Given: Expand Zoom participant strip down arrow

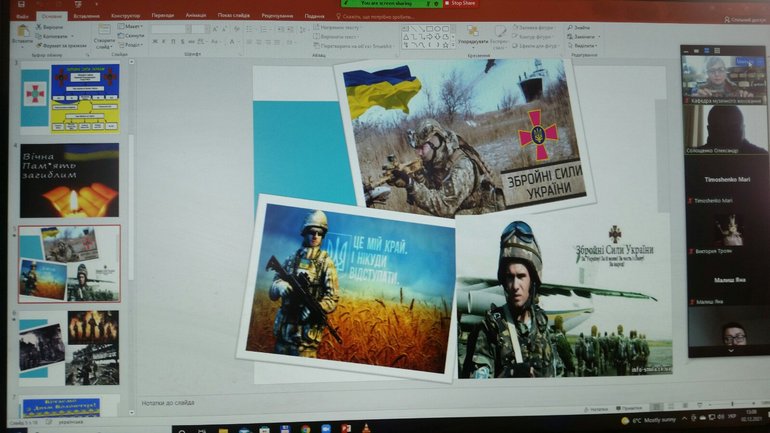Looking at the screenshot, I should point(730,351).
